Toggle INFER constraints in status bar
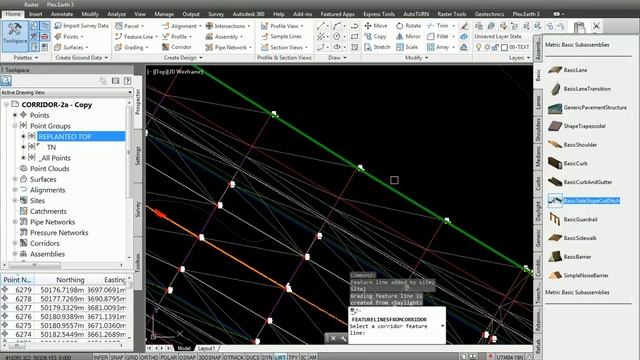640x360 pixels. point(101,357)
